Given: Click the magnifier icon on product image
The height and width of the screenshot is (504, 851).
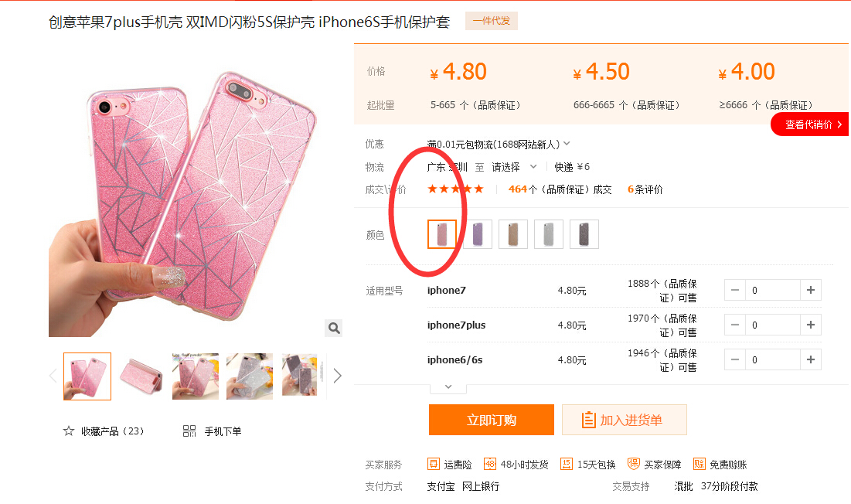Looking at the screenshot, I should click(x=334, y=329).
